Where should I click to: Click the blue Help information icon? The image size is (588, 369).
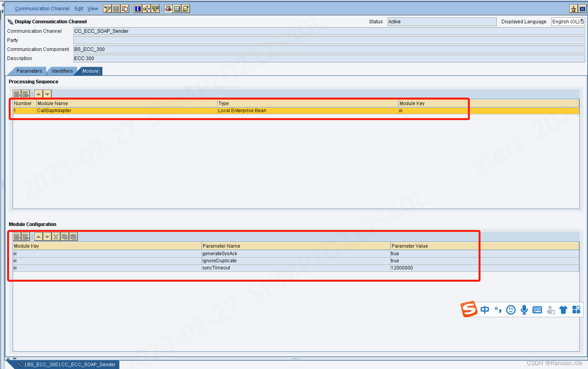click(x=138, y=8)
